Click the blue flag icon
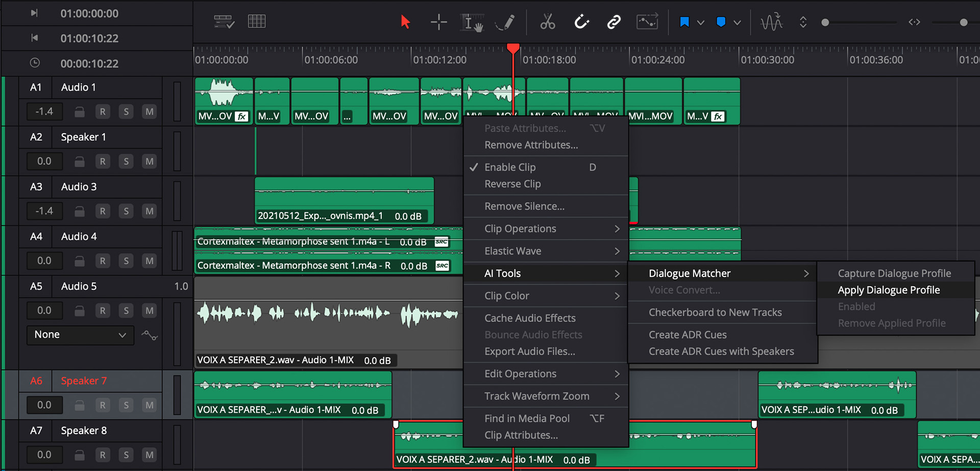Image resolution: width=980 pixels, height=471 pixels. pyautogui.click(x=684, y=22)
